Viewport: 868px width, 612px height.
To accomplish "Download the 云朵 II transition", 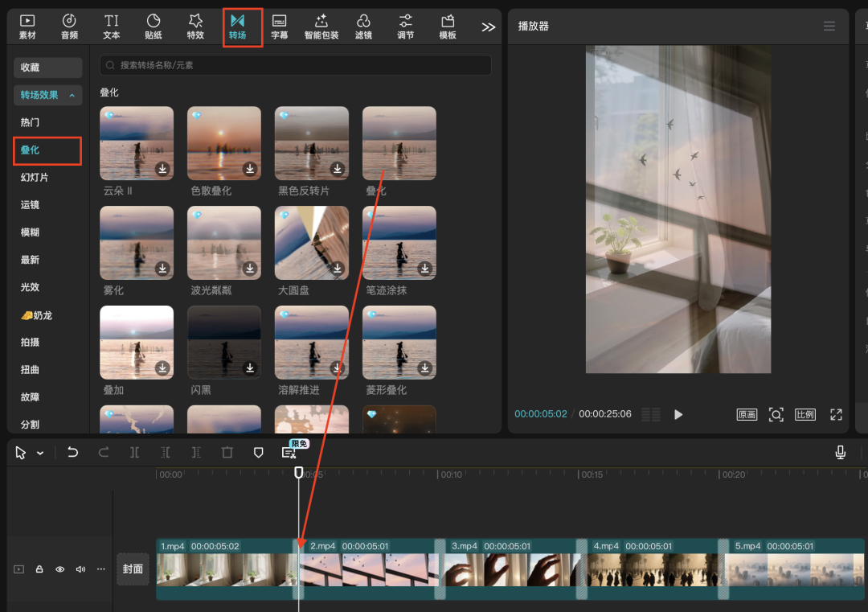I will [x=162, y=169].
